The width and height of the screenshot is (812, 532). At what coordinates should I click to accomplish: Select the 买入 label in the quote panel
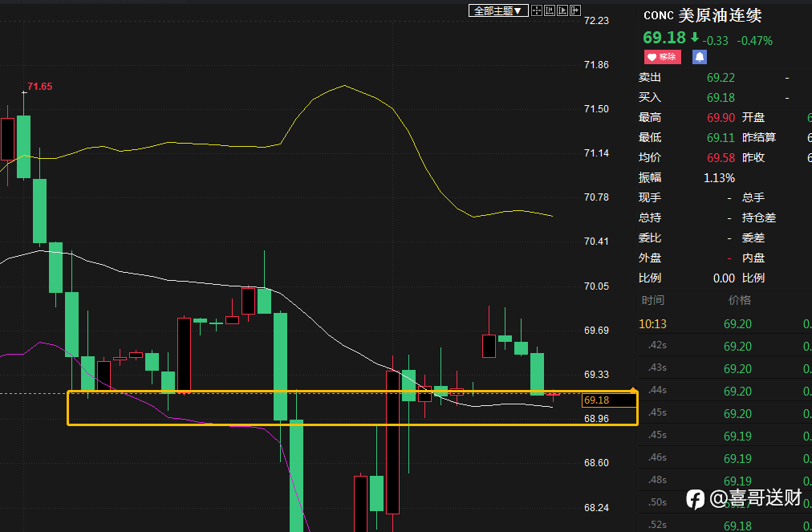point(650,97)
